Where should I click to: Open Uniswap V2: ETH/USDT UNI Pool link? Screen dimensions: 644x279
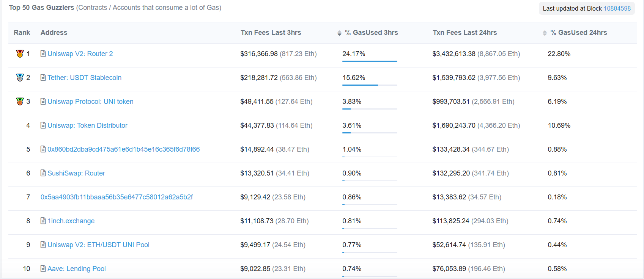pos(98,245)
